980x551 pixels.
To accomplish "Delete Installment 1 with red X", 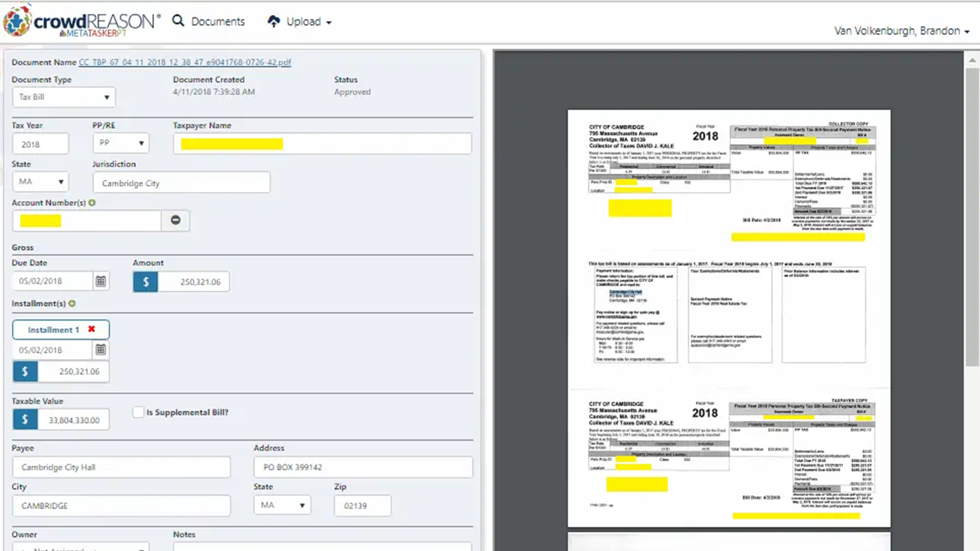I will click(x=91, y=329).
